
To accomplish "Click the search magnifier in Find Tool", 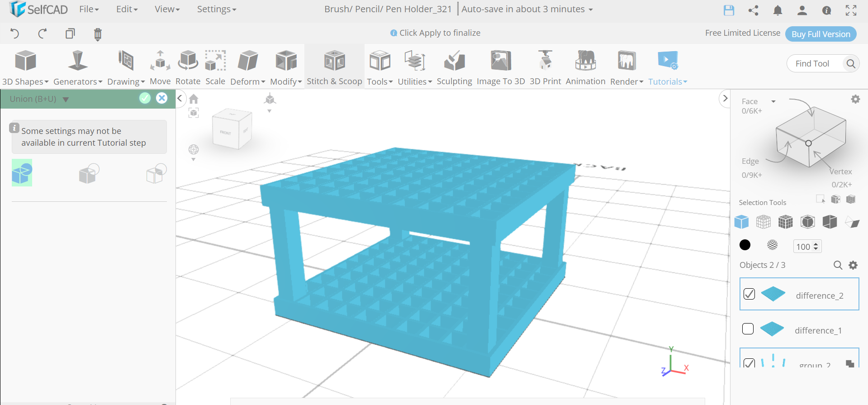I will coord(851,64).
